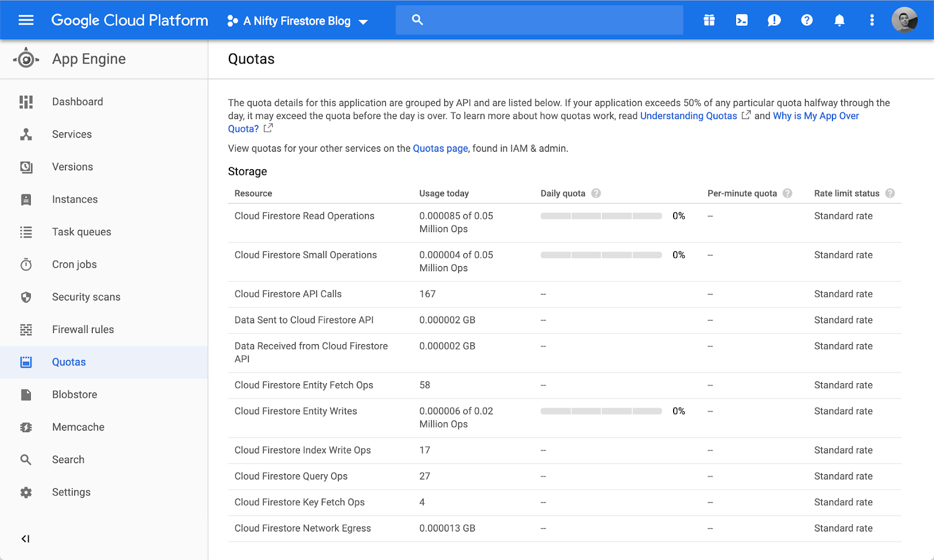Select Cloud Firestore Query Ops label
This screenshot has width=934, height=560.
point(291,476)
